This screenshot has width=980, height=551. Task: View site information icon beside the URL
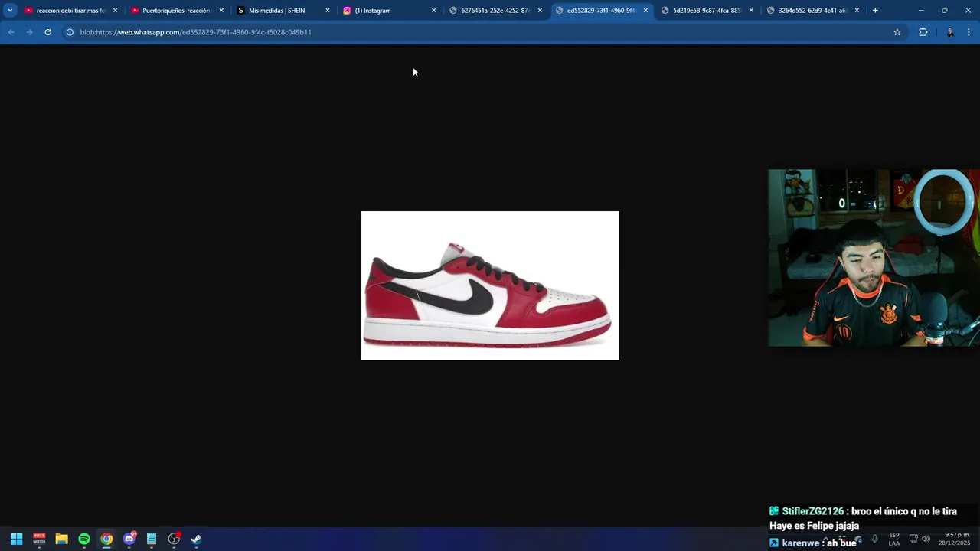coord(69,32)
